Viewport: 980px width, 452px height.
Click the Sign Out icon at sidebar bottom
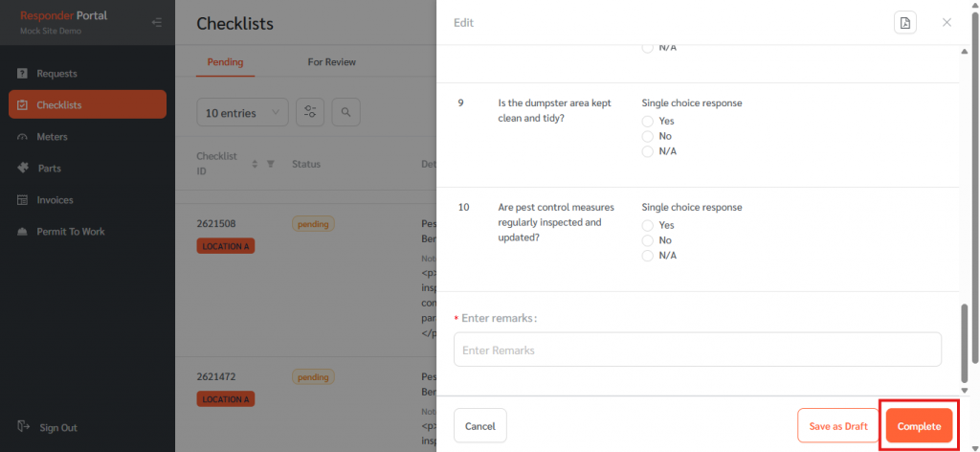click(23, 427)
